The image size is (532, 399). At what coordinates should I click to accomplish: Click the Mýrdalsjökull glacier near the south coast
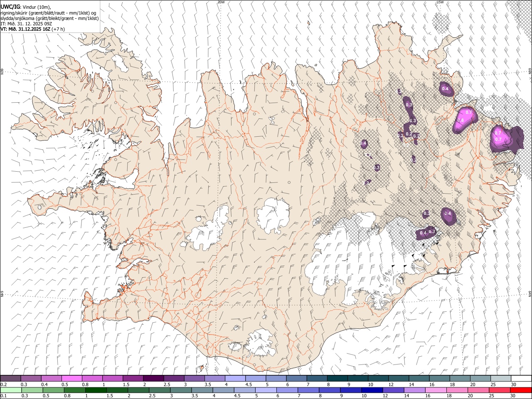click(261, 343)
